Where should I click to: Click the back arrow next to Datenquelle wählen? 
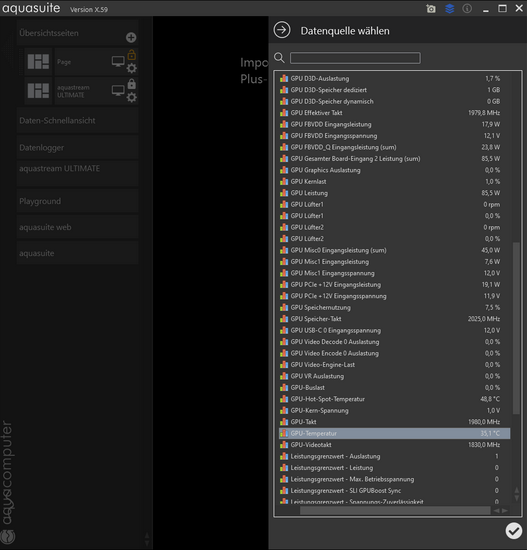click(282, 30)
